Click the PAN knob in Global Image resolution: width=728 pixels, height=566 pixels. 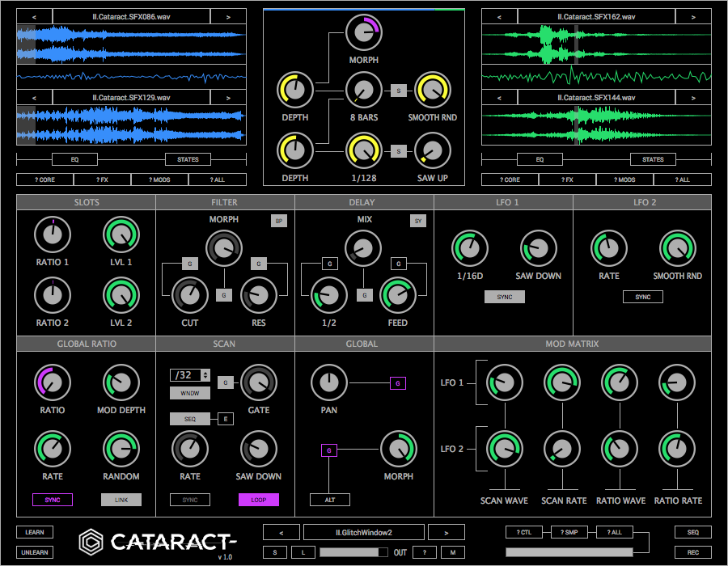click(328, 382)
